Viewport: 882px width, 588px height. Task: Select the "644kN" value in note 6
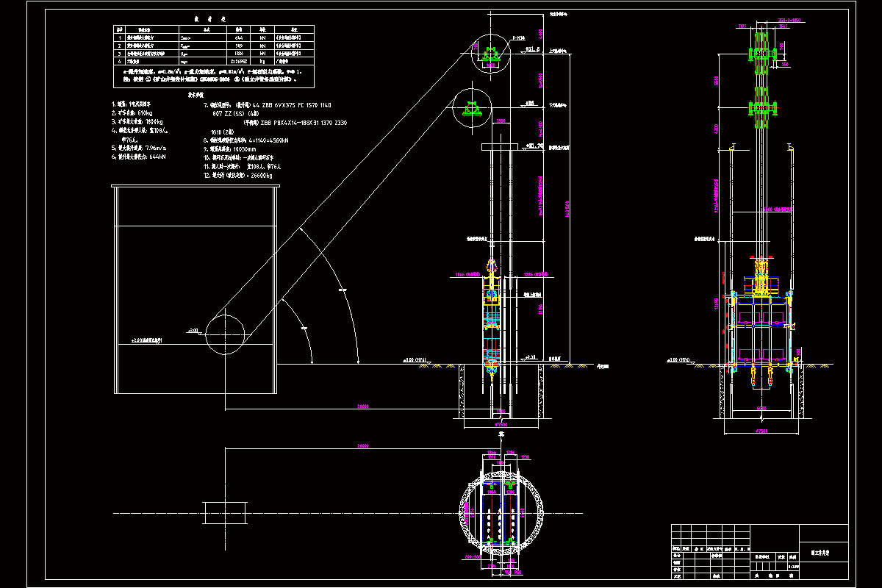pos(158,157)
